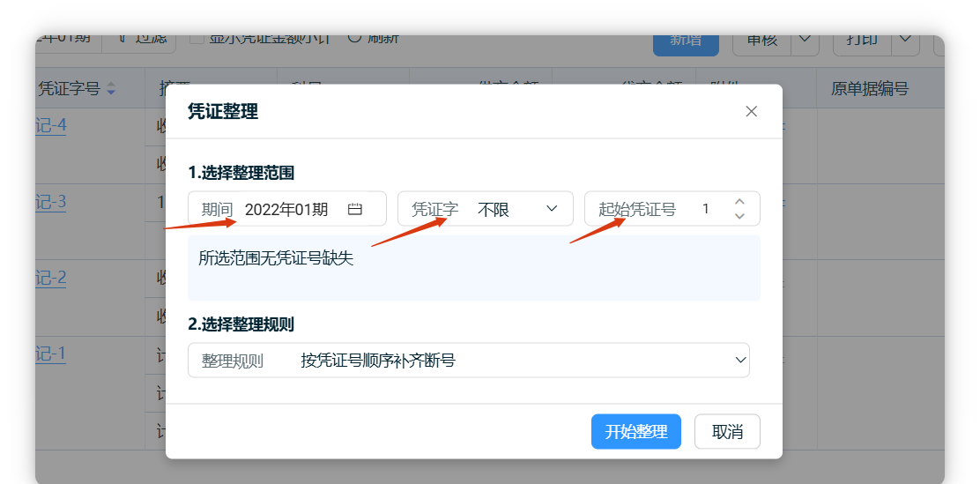Select the 期间 2022年01期 field
The image size is (980, 484).
(x=287, y=209)
